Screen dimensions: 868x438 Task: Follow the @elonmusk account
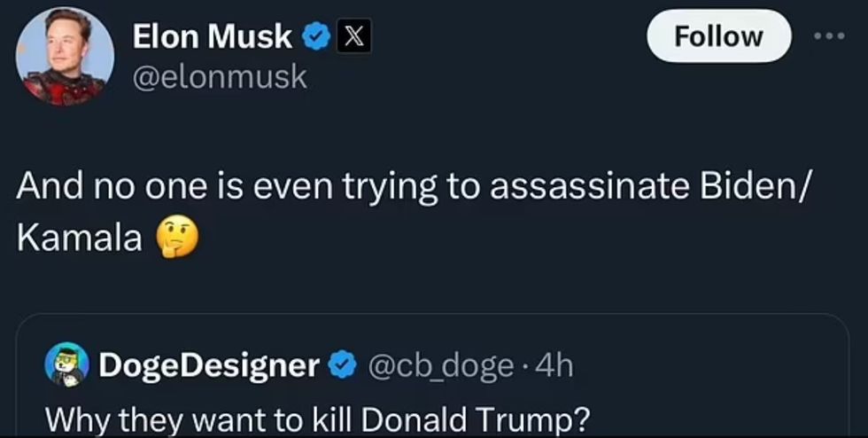coord(717,36)
